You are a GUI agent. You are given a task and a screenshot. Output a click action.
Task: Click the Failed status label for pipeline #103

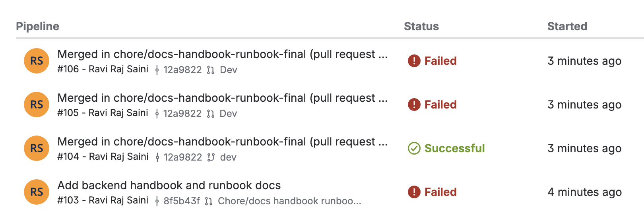[440, 192]
